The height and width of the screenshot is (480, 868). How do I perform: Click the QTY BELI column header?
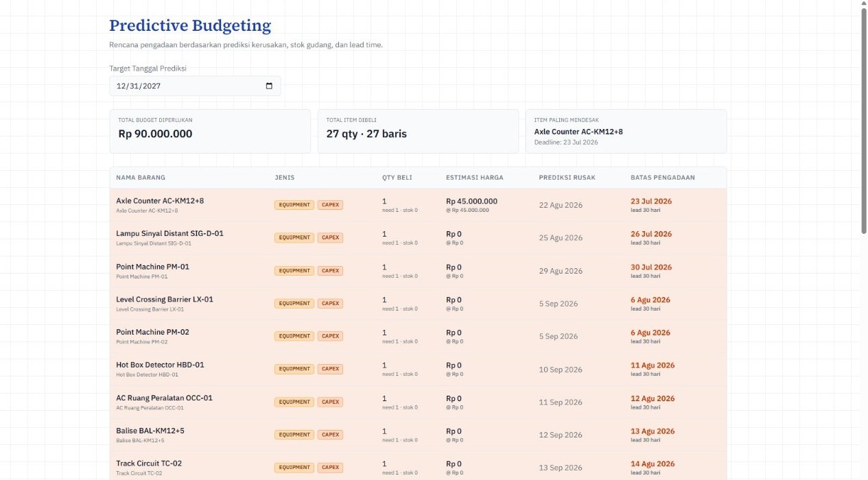tap(397, 178)
